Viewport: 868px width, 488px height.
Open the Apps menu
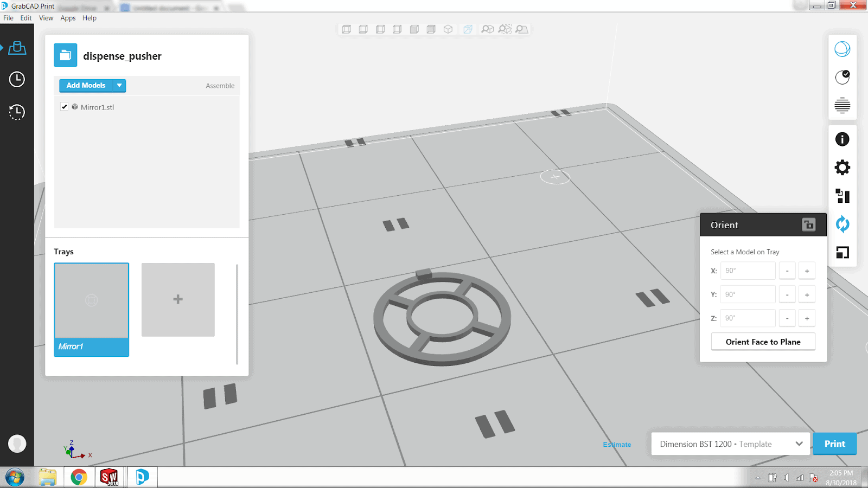point(68,18)
